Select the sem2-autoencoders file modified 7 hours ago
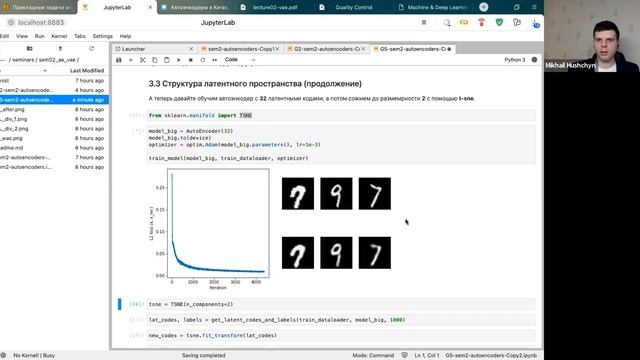 54,158
